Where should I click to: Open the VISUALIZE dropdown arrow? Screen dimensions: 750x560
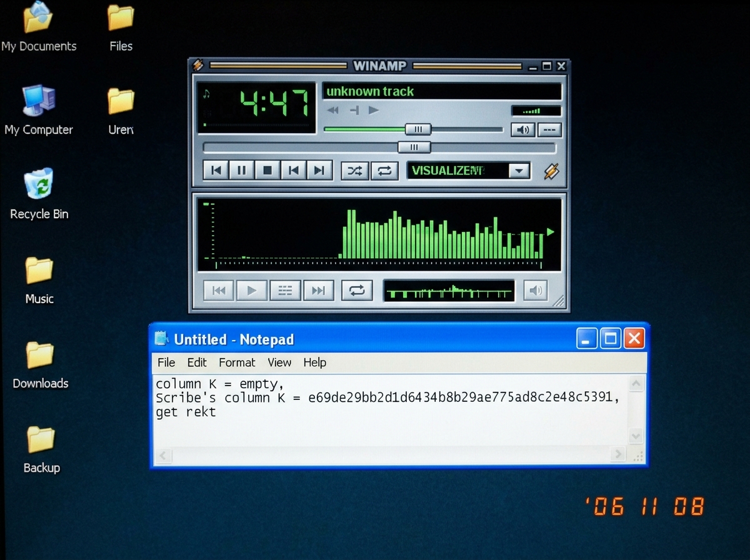pos(519,171)
